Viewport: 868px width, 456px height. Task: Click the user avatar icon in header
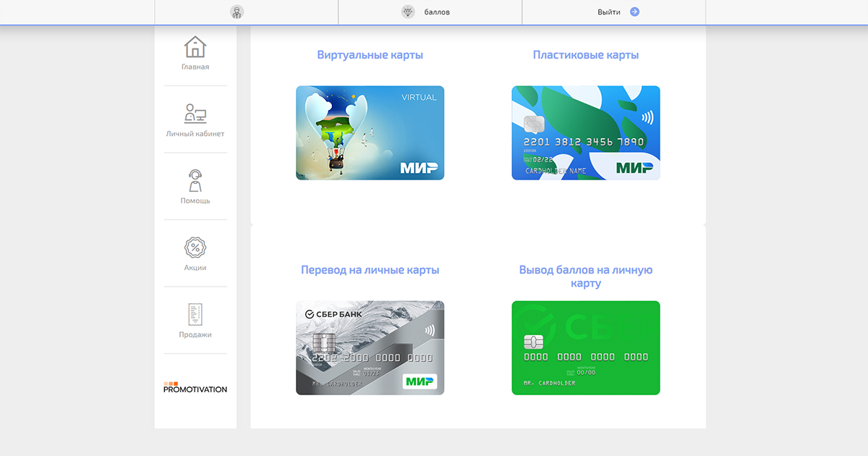237,12
